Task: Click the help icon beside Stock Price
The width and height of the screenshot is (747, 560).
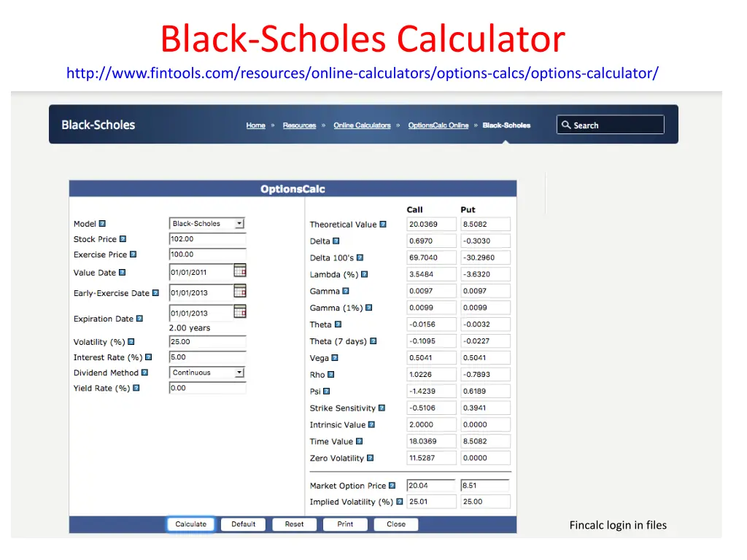Action: point(123,239)
